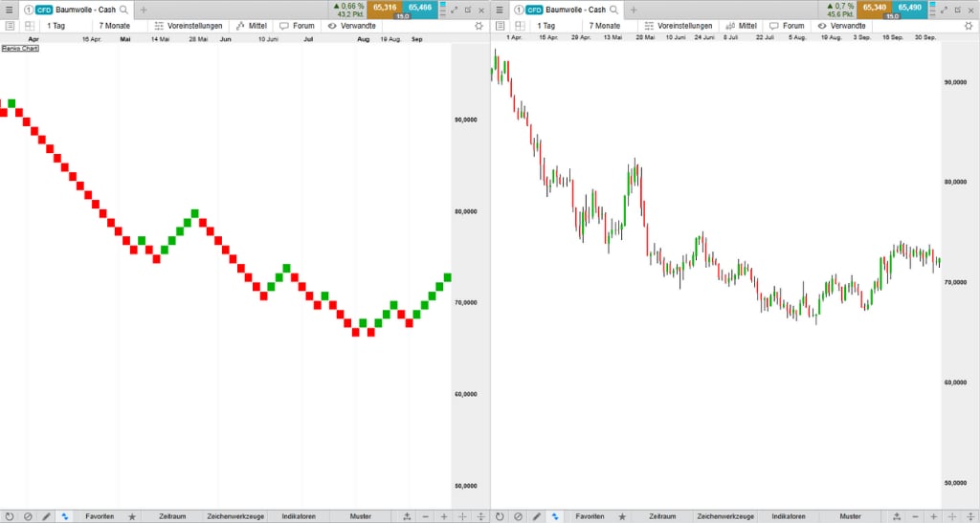Open Muster in left bottom toolbar

(361, 516)
